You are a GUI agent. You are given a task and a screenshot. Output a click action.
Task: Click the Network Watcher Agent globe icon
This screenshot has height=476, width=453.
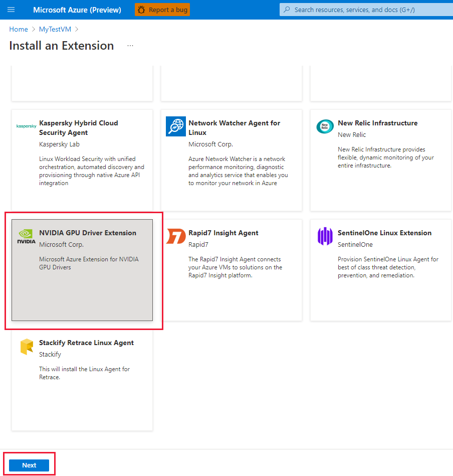[x=175, y=126]
